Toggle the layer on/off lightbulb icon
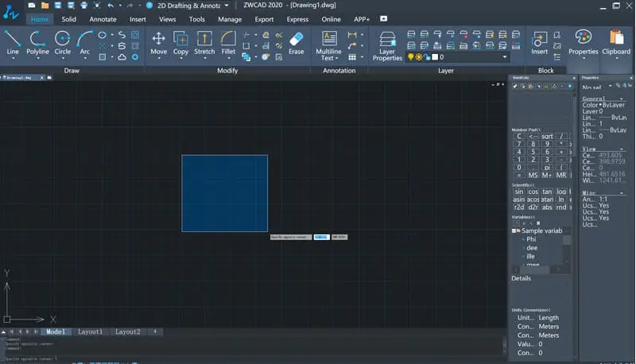This screenshot has height=364, width=636. point(411,57)
